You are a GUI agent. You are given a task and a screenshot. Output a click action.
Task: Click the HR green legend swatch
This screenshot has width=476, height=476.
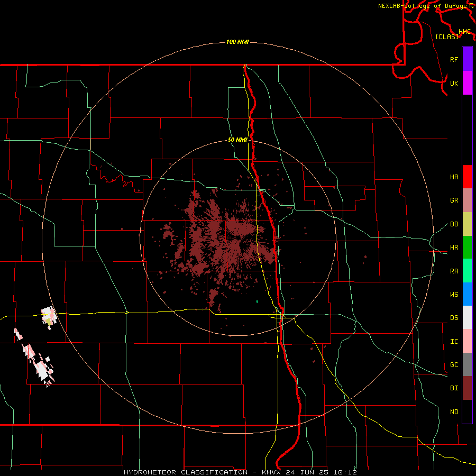467,247
